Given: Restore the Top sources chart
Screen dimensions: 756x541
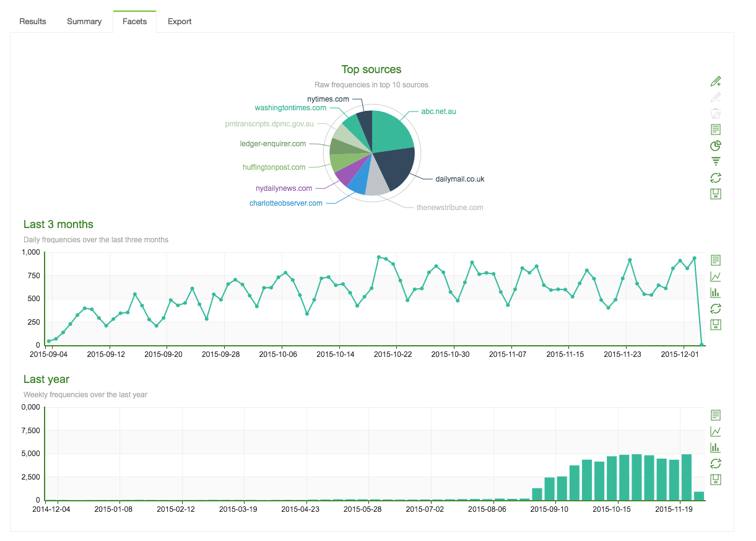Looking at the screenshot, I should (716, 178).
